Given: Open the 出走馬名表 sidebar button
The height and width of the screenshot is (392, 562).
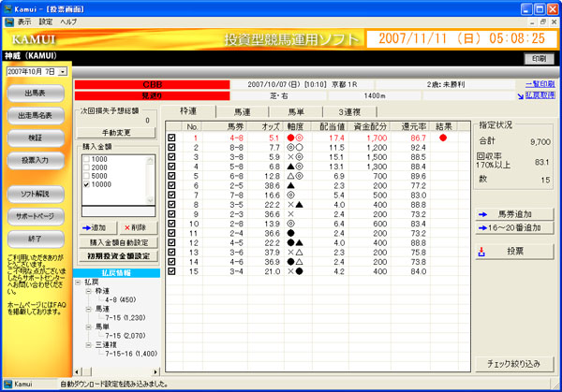Looking at the screenshot, I should pyautogui.click(x=36, y=115).
